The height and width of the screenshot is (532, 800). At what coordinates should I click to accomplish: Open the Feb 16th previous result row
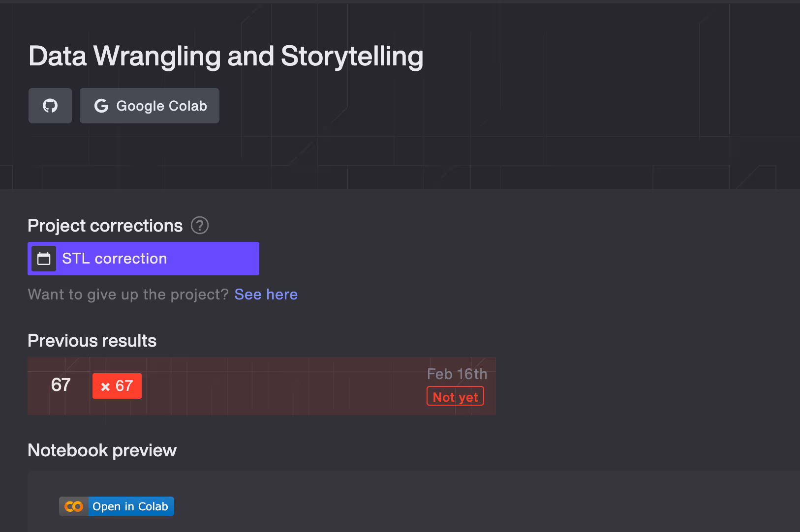coord(262,386)
